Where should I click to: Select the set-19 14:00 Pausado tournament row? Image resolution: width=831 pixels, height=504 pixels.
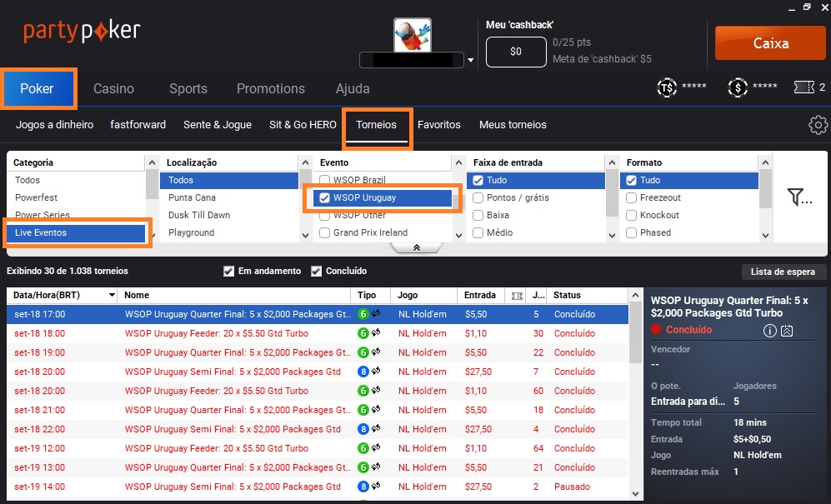(318, 487)
